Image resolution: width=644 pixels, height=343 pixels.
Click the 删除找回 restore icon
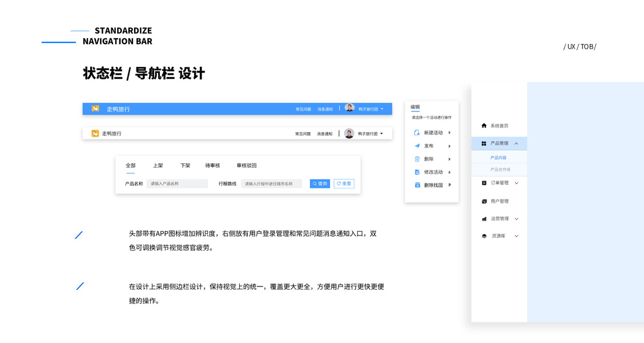(x=417, y=185)
